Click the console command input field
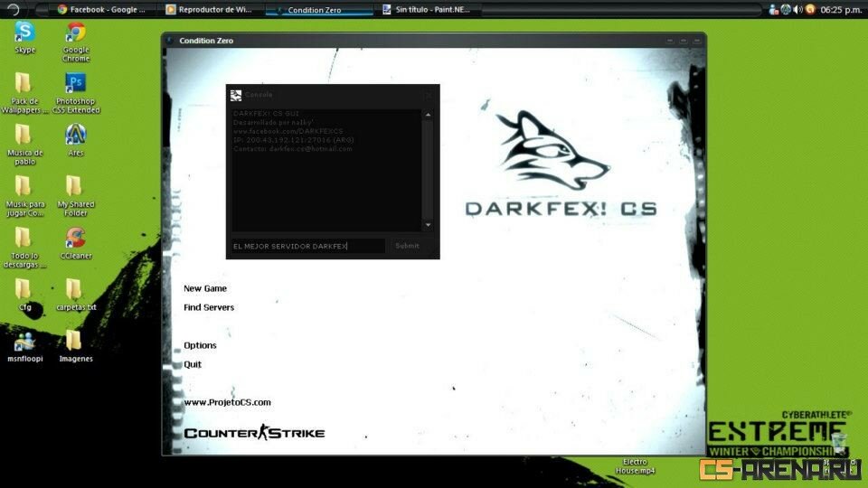The height and width of the screenshot is (488, 868). [307, 246]
